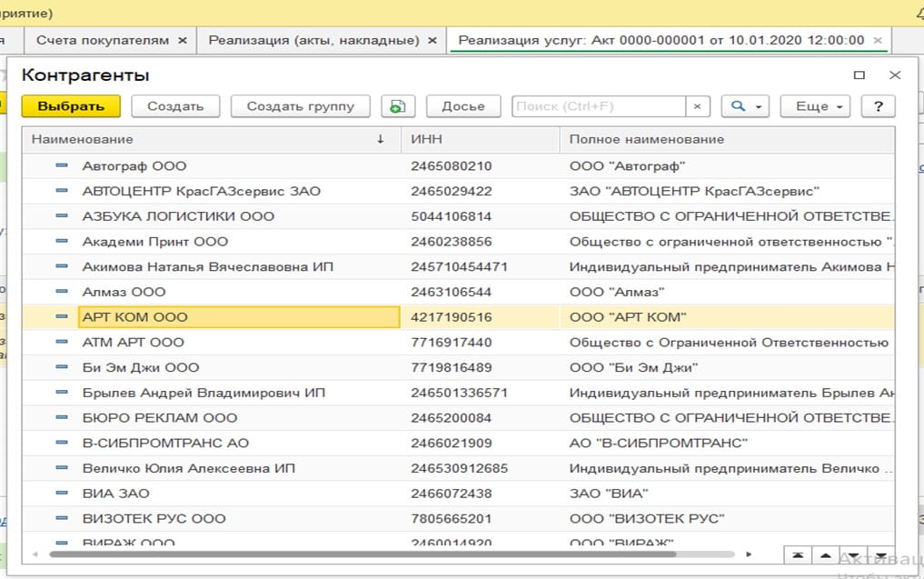Click the row icon next to Би Эм Джи ООО
The height and width of the screenshot is (579, 924).
point(61,366)
